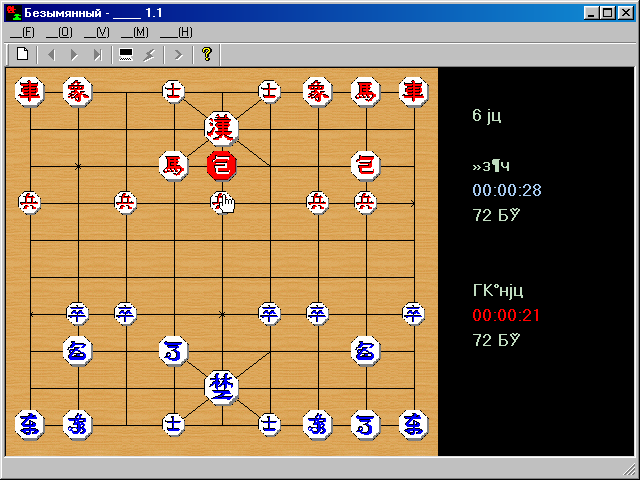
Task: Select red soldier on the leftmost file
Action: [x=30, y=202]
